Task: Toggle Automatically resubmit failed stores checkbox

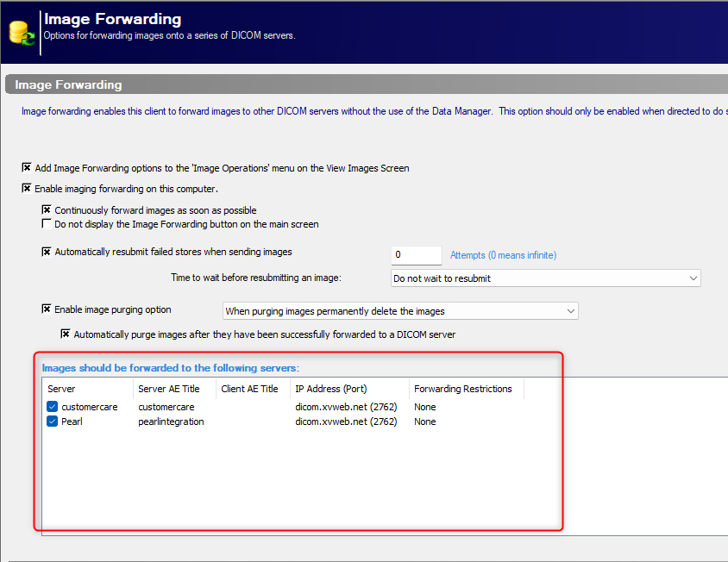Action: click(x=47, y=252)
